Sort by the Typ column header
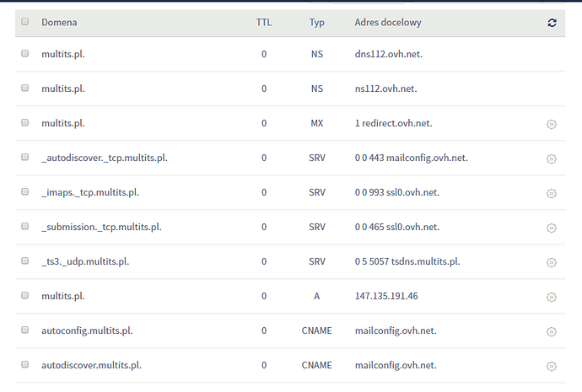This screenshot has width=582, height=392. 316,23
